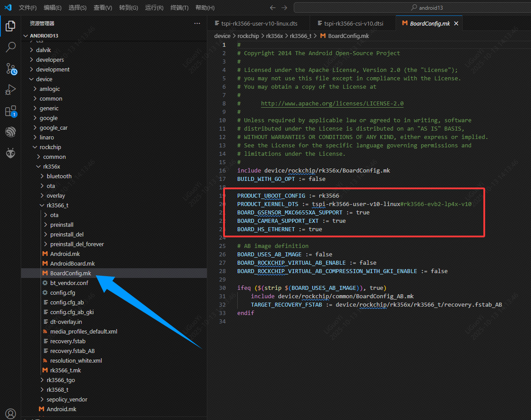Expand the bluetooth folder
Screen dimensions: 531x420
[59, 176]
